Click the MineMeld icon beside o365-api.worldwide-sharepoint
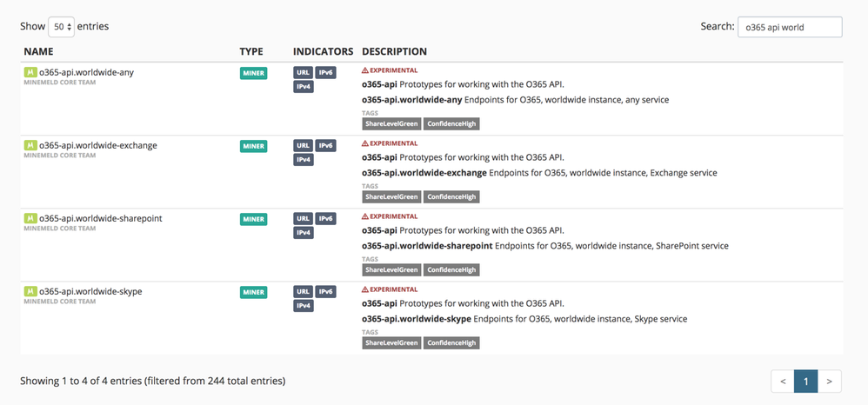The width and height of the screenshot is (868, 405). [x=30, y=219]
